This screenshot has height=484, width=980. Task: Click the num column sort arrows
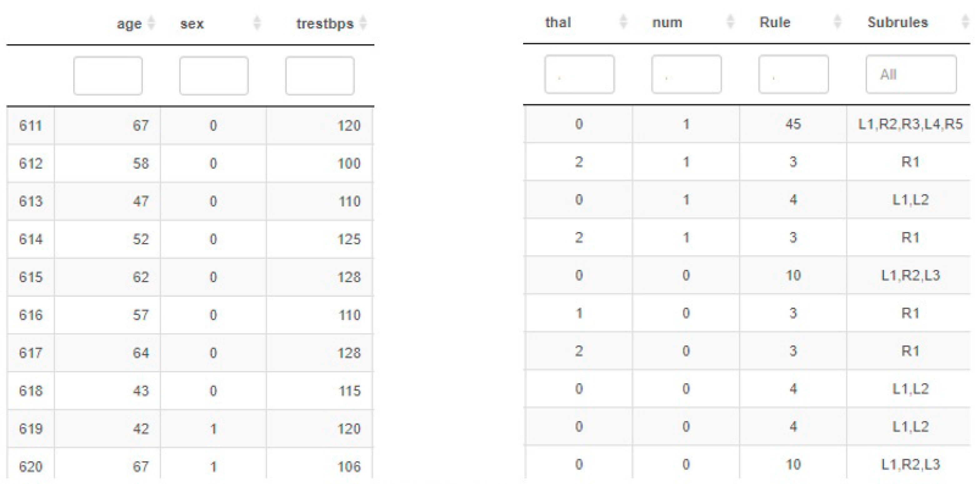pos(730,22)
